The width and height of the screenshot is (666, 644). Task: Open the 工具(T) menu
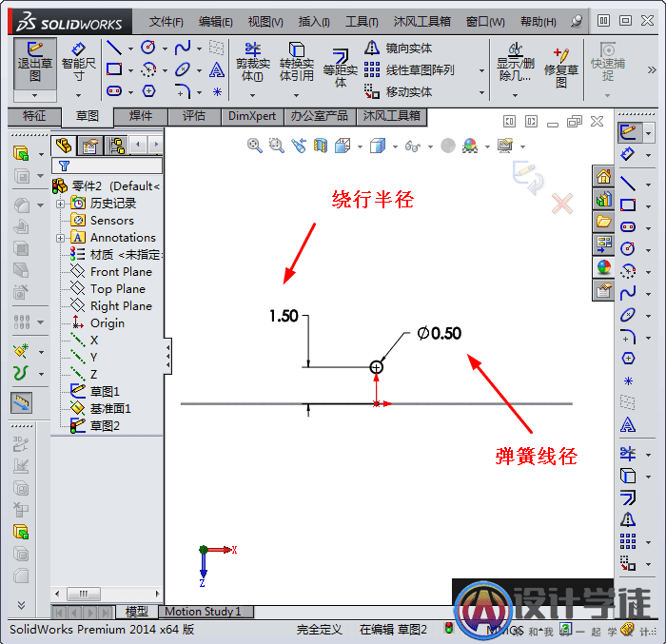pyautogui.click(x=362, y=21)
